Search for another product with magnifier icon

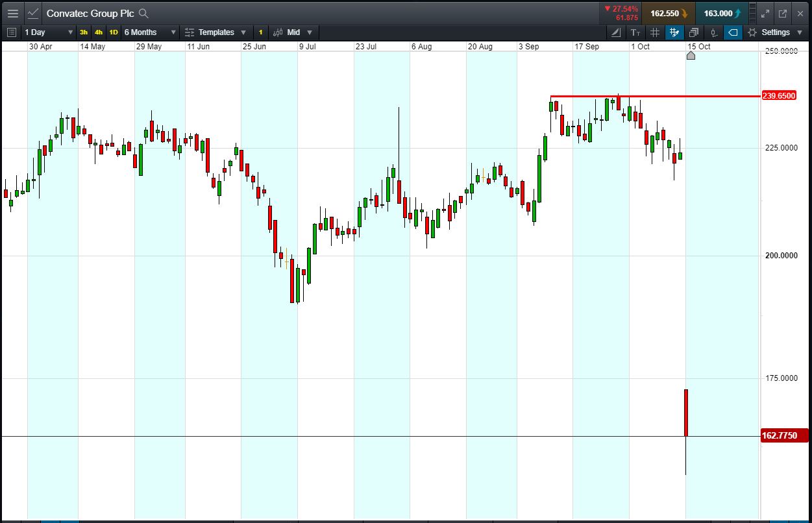click(143, 13)
